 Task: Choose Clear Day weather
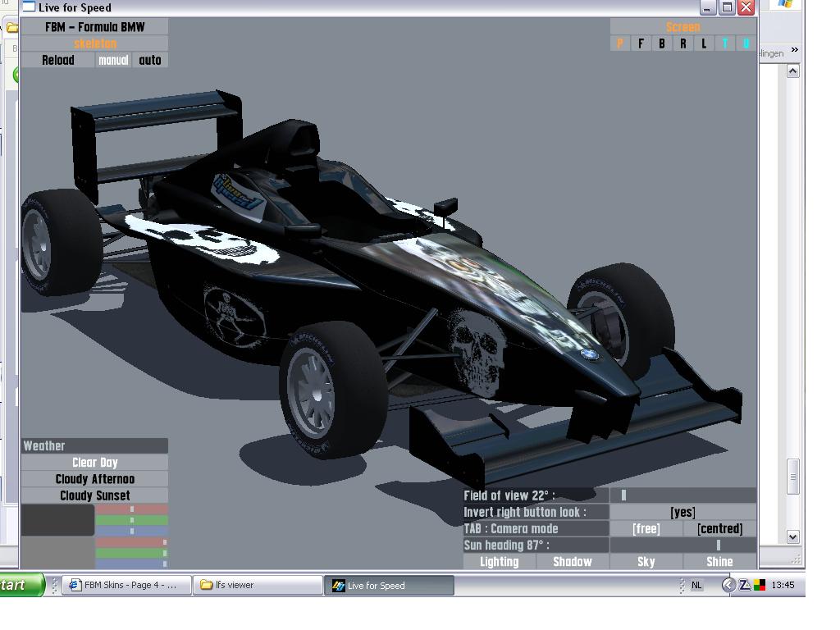[x=95, y=463]
